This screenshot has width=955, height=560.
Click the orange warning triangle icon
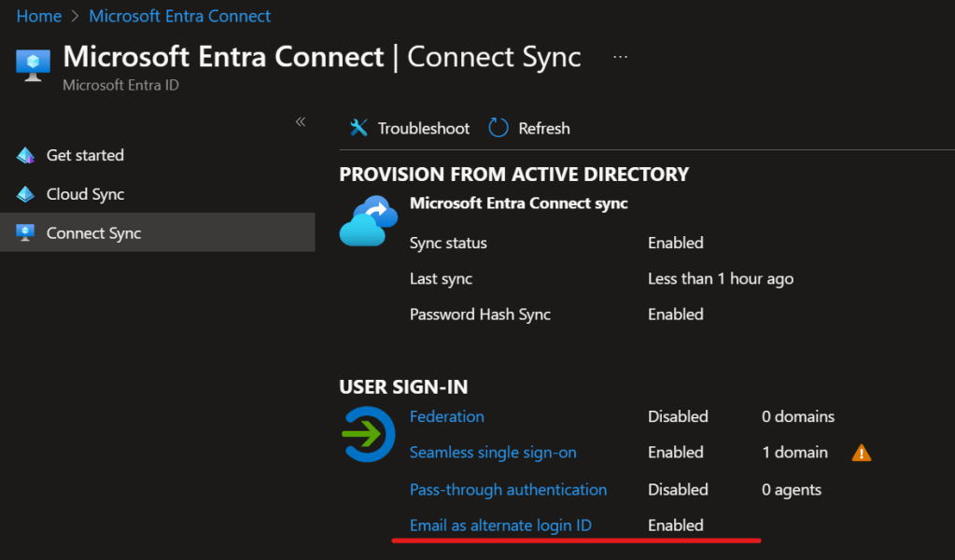pos(861,453)
